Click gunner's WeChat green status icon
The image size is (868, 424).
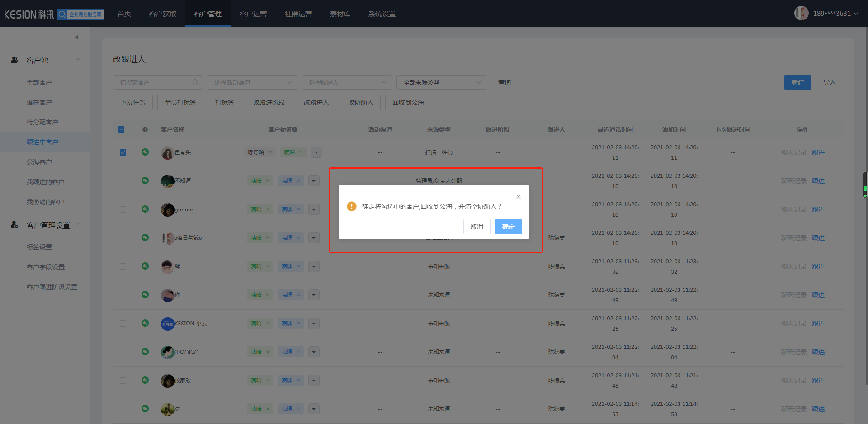[145, 209]
